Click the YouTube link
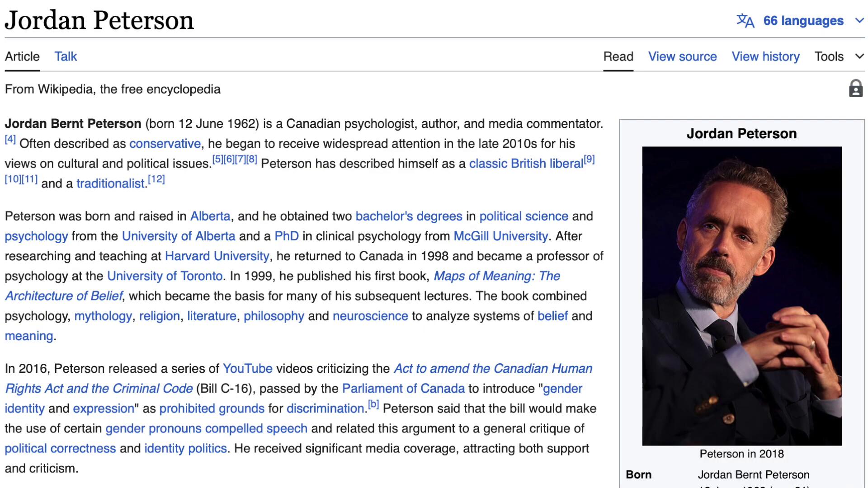The width and height of the screenshot is (868, 488). [247, 369]
